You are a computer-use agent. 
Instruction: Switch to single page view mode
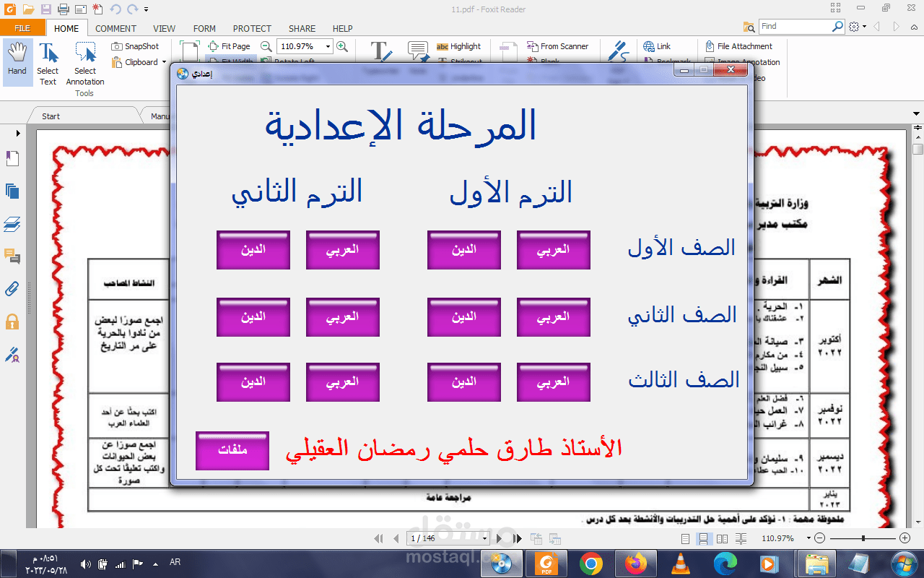[x=686, y=538]
